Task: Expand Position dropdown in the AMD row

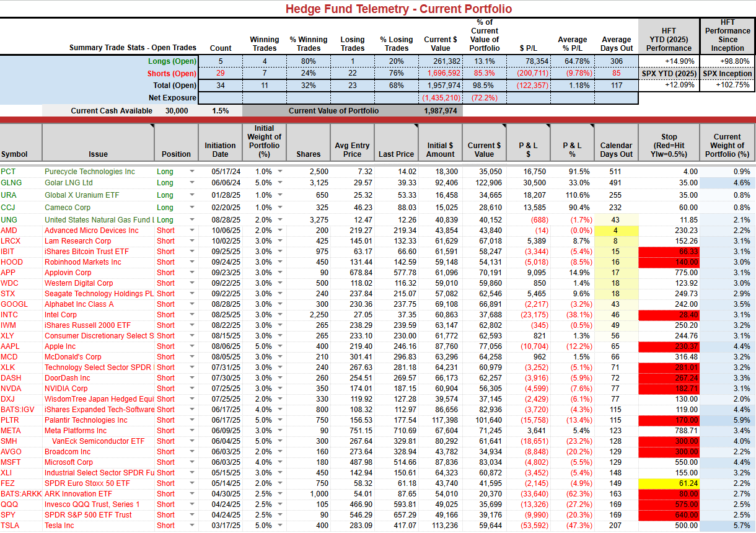Action: (x=191, y=231)
